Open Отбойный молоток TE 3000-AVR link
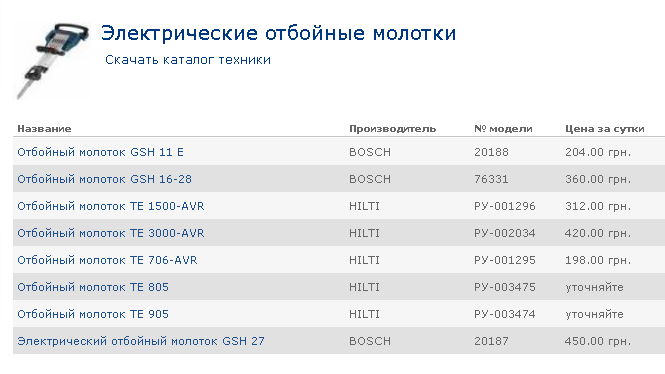This screenshot has height=374, width=665. [x=111, y=233]
